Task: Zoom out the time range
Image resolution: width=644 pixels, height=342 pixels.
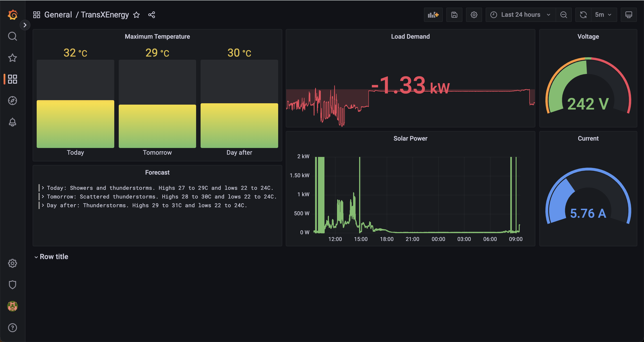Action: pyautogui.click(x=563, y=15)
